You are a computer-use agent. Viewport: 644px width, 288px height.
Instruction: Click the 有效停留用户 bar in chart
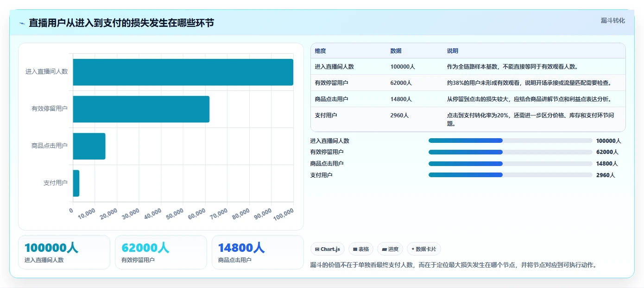point(141,109)
